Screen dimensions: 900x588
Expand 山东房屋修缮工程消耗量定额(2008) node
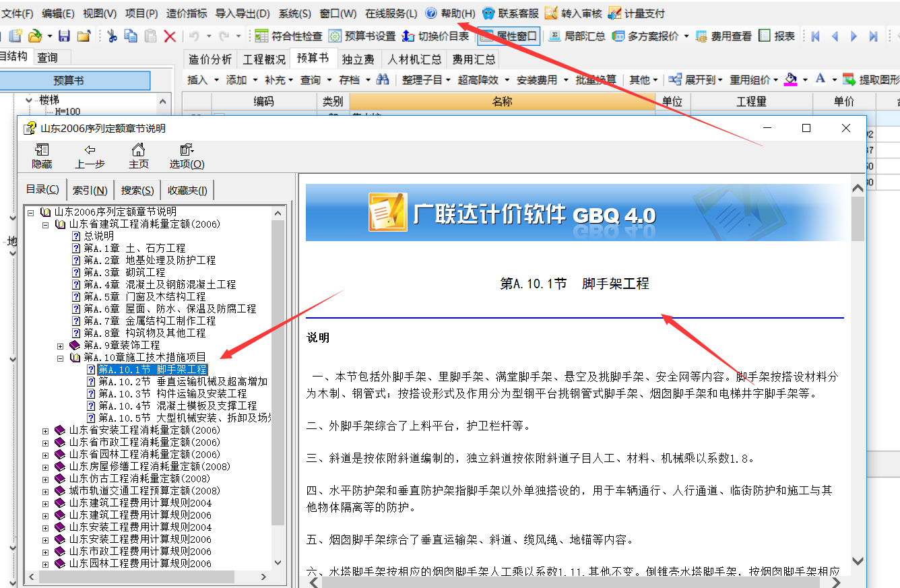(45, 467)
